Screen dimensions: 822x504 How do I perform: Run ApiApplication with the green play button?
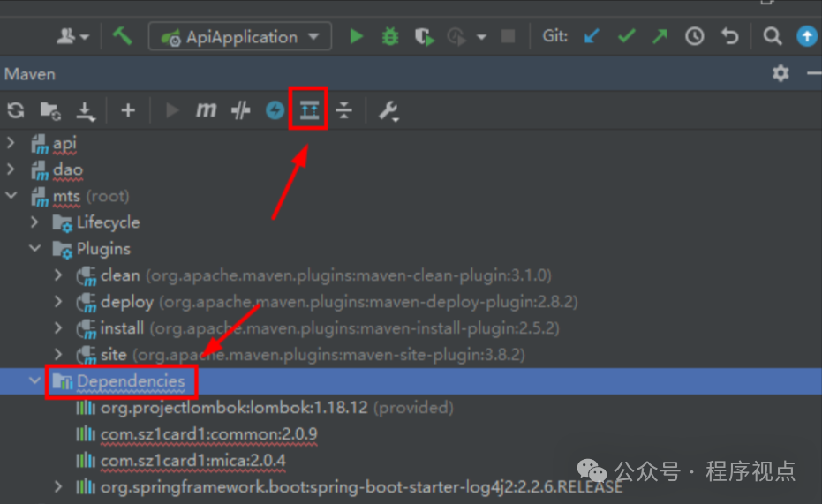[357, 37]
